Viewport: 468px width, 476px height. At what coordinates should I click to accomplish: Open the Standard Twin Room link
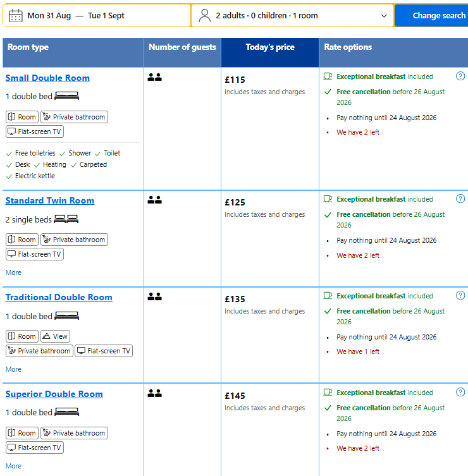click(x=50, y=200)
